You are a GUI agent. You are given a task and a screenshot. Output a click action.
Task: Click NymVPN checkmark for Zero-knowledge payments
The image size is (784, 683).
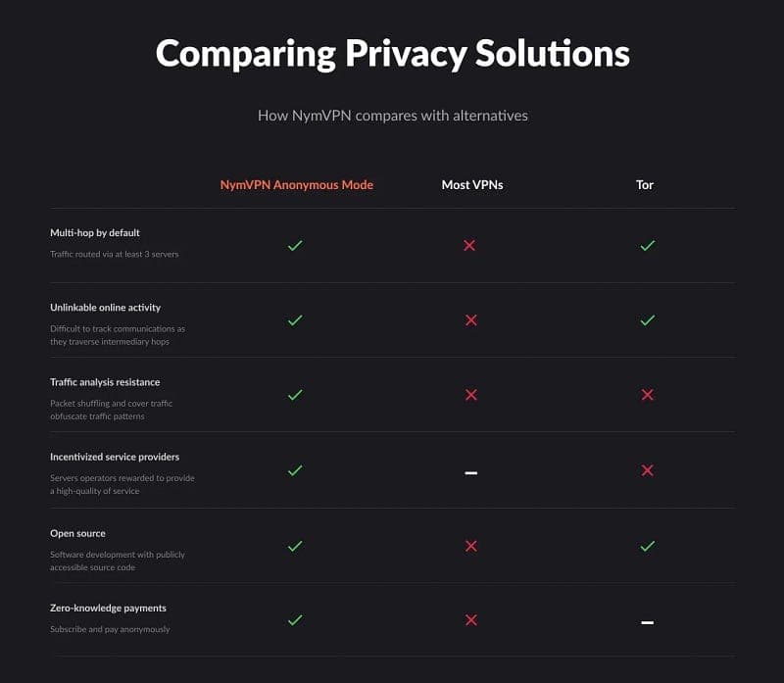(295, 619)
